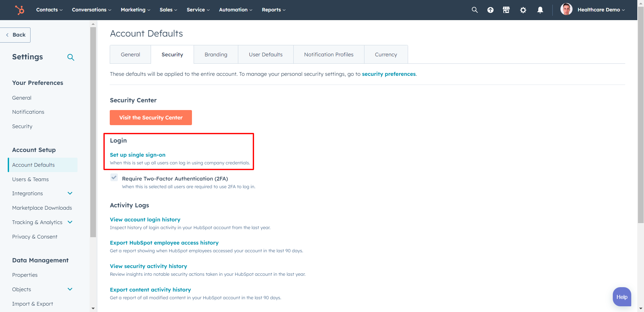This screenshot has width=644, height=312.
Task: Click View account login history
Action: [x=145, y=219]
